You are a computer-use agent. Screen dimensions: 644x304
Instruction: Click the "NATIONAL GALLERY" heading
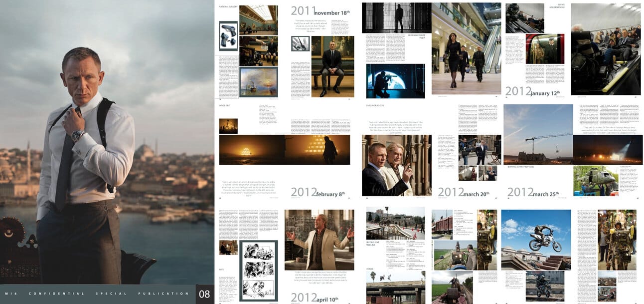click(228, 6)
